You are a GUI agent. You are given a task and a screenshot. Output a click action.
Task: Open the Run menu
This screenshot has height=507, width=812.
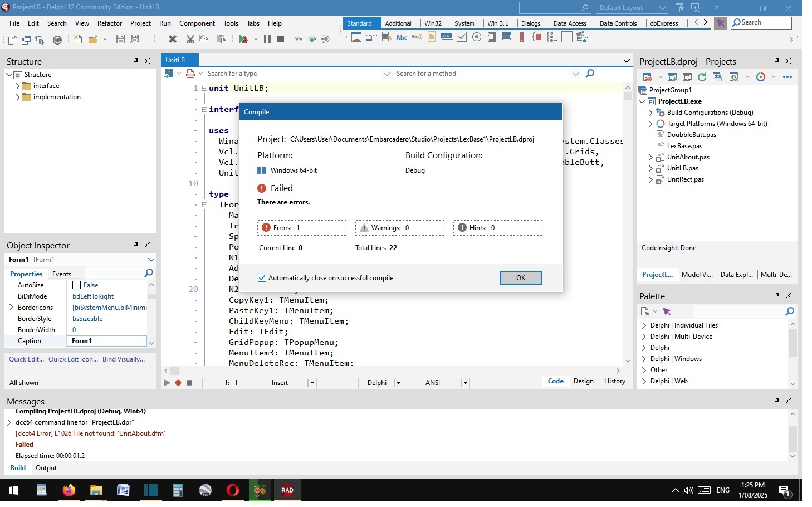click(x=165, y=23)
